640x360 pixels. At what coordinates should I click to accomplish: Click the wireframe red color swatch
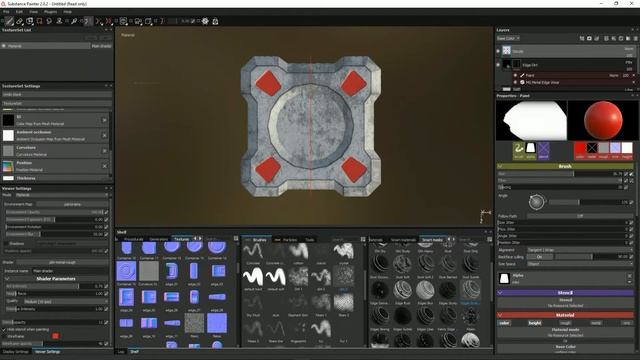point(56,336)
